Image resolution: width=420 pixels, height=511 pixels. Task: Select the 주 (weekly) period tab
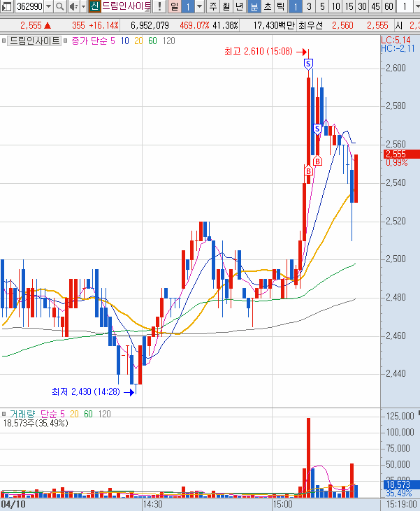pyautogui.click(x=212, y=7)
